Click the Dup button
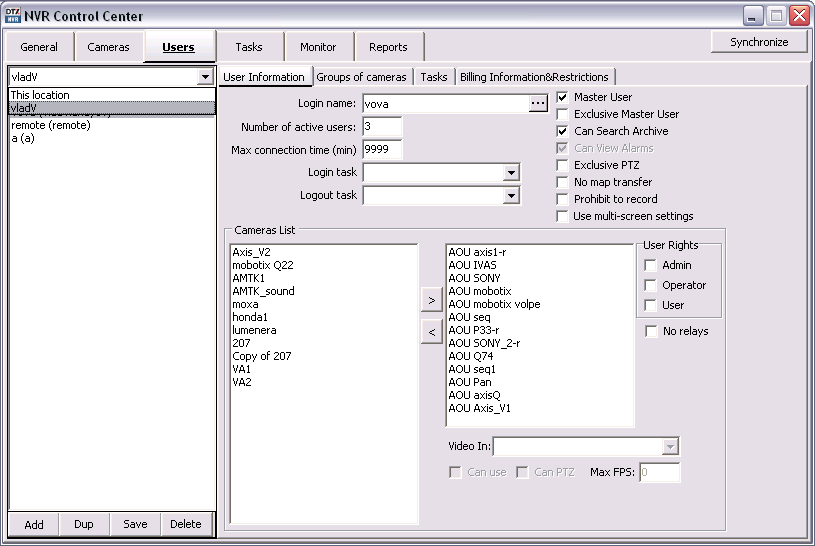The image size is (815, 546). click(84, 524)
